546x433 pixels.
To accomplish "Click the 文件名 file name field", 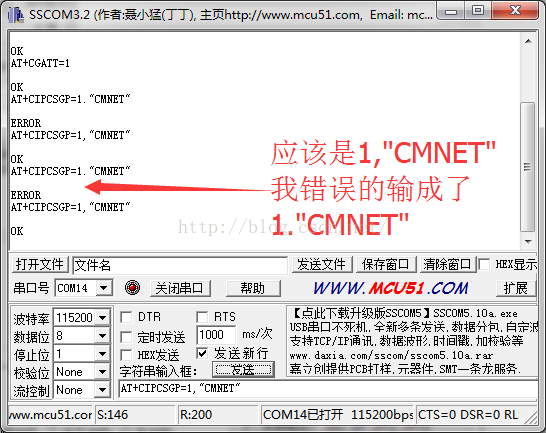I will 180,265.
